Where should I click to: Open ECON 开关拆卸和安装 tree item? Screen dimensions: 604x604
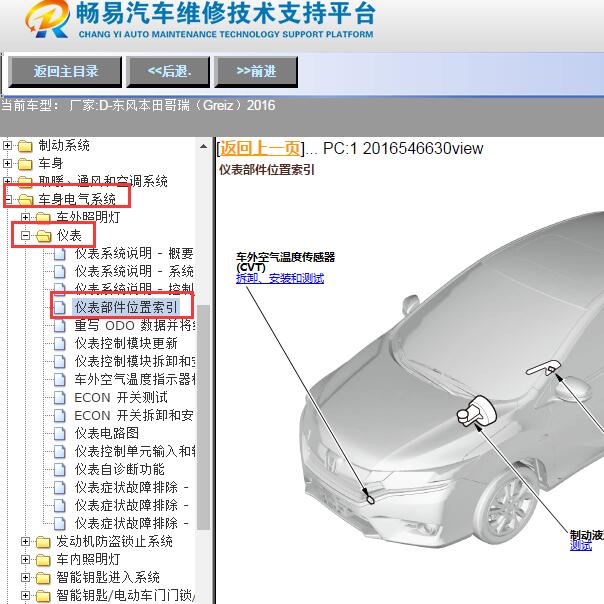134,416
